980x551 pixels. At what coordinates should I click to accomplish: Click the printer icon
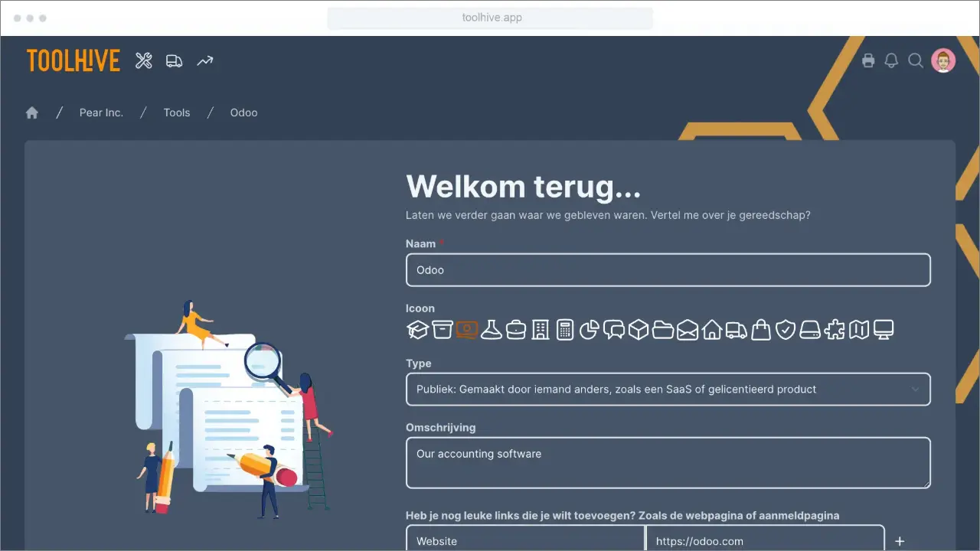click(x=868, y=60)
